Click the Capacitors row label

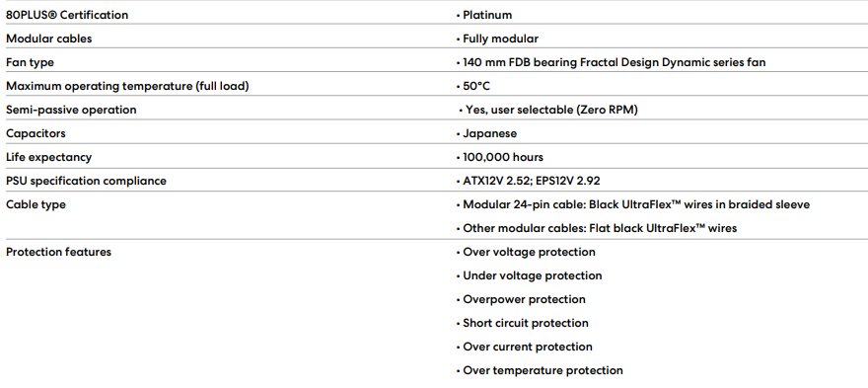click(x=36, y=133)
